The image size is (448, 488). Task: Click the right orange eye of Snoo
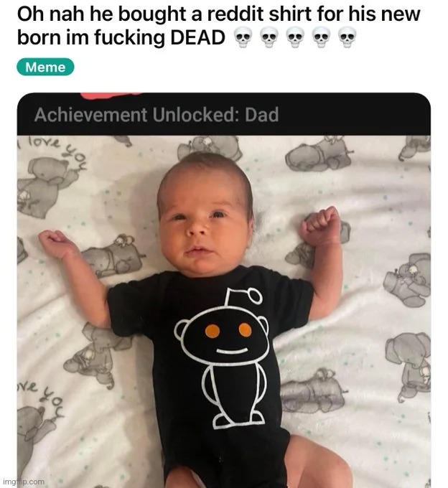245,329
